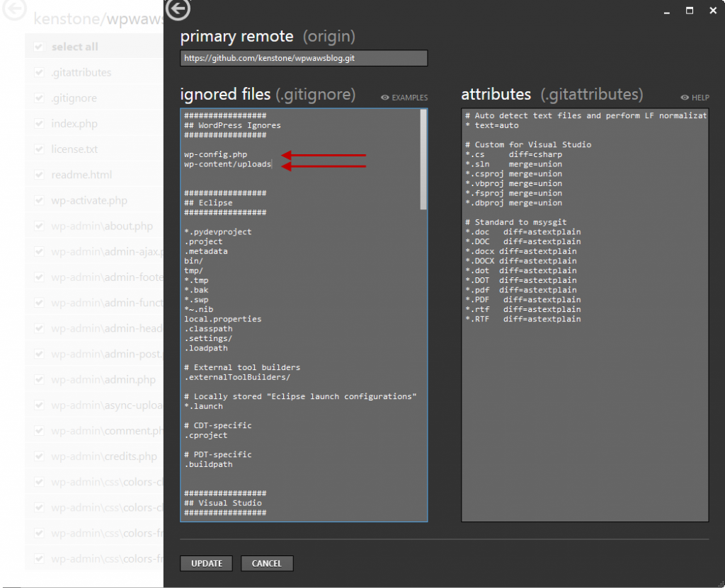Close the GitHub window
Image resolution: width=725 pixels, height=588 pixels.
click(x=712, y=11)
